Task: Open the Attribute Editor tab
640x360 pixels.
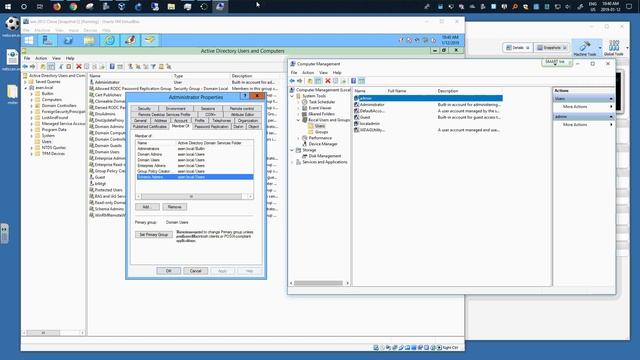Action: click(x=242, y=114)
